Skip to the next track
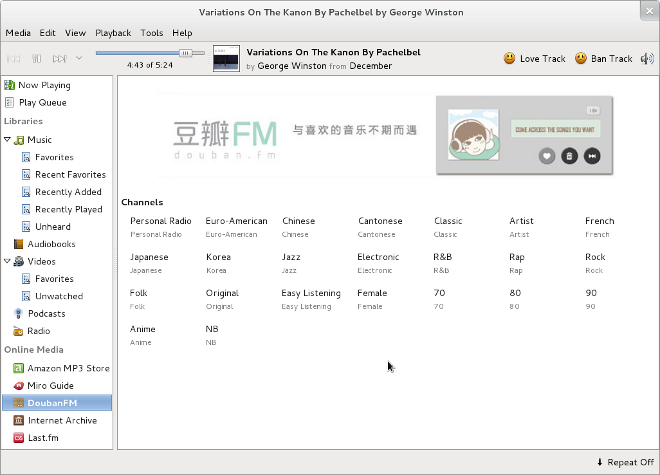The image size is (660, 475). (59, 59)
